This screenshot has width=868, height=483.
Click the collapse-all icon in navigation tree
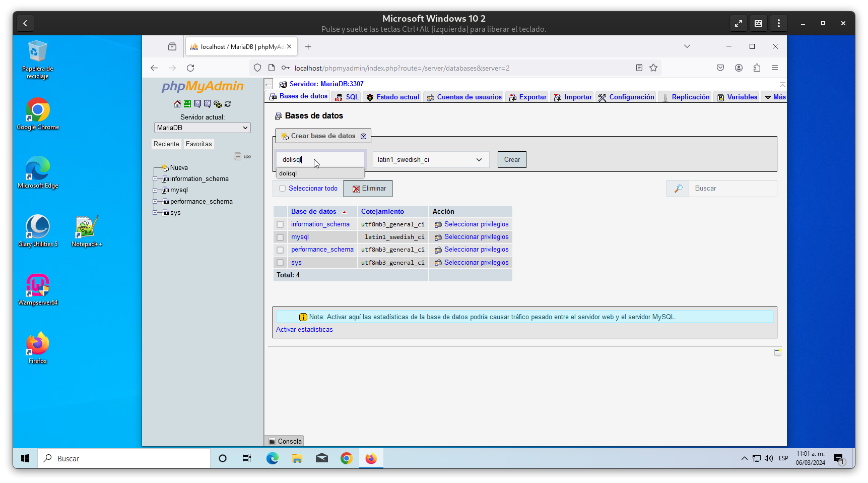click(237, 156)
